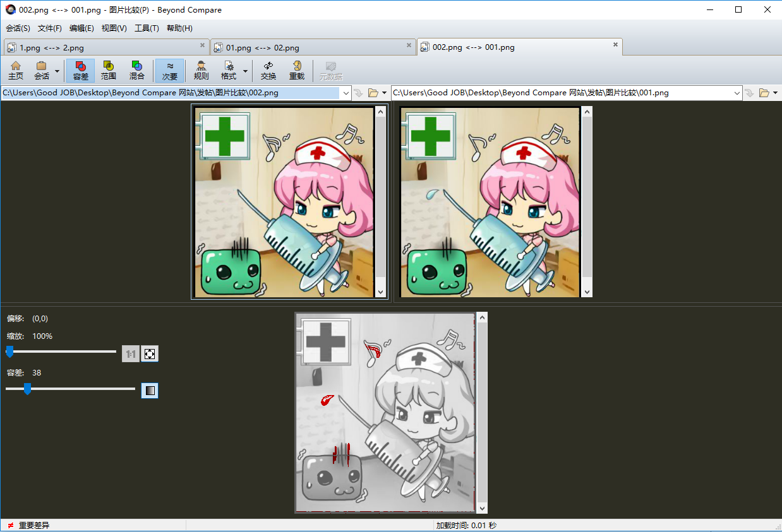
Task: Enable 容差 tolerance view mode
Action: click(81, 70)
